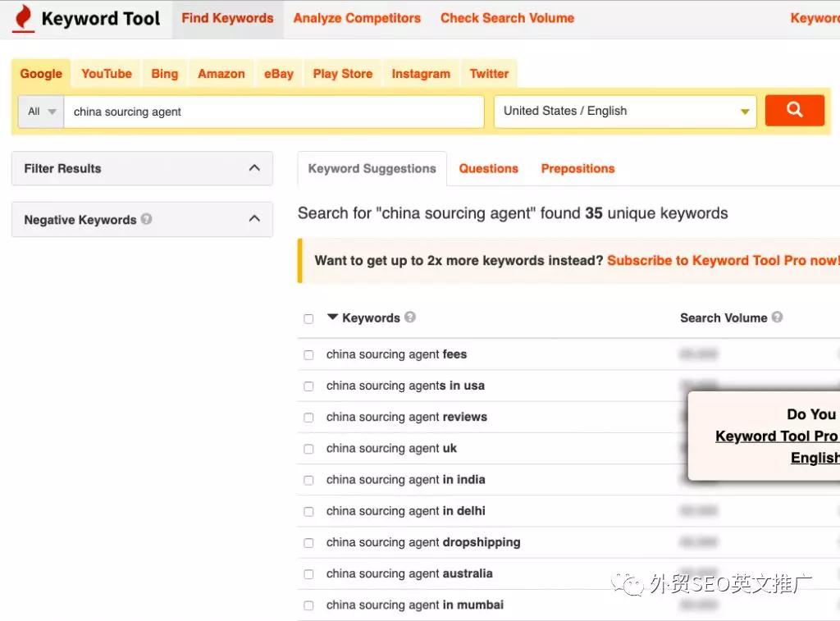Open the United States / English dropdown
The height and width of the screenshot is (621, 840).
(x=624, y=112)
